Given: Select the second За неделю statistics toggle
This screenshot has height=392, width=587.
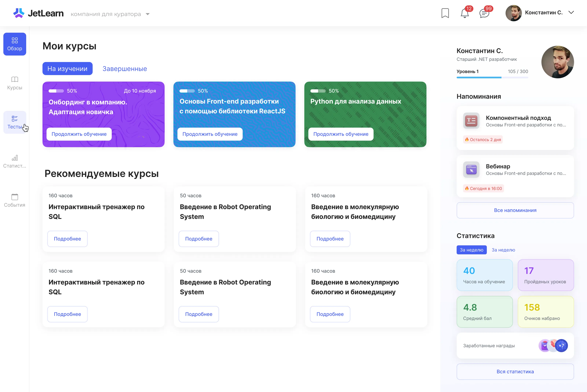Looking at the screenshot, I should 503,250.
